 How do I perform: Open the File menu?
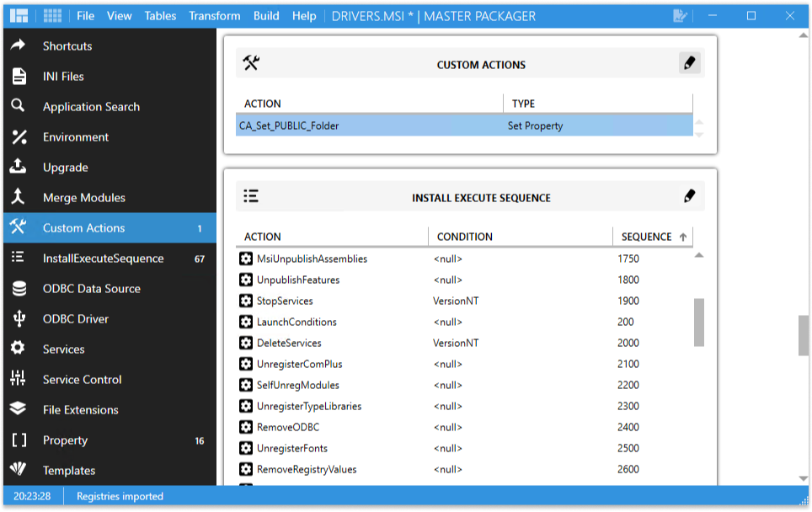click(85, 16)
